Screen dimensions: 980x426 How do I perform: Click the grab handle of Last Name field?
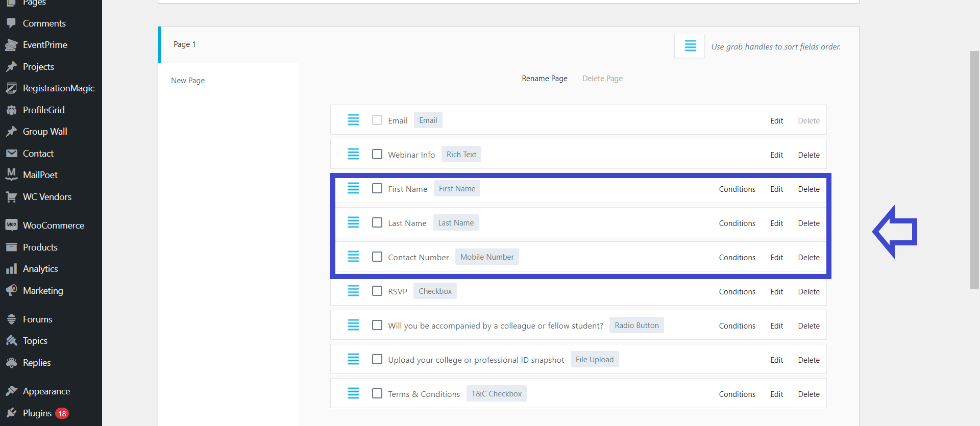point(353,222)
